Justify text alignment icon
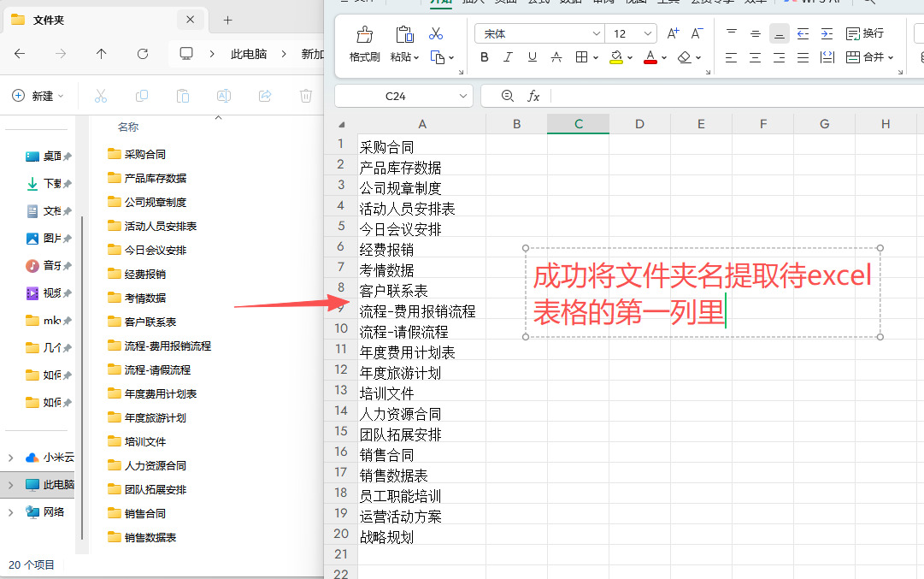 coord(803,57)
